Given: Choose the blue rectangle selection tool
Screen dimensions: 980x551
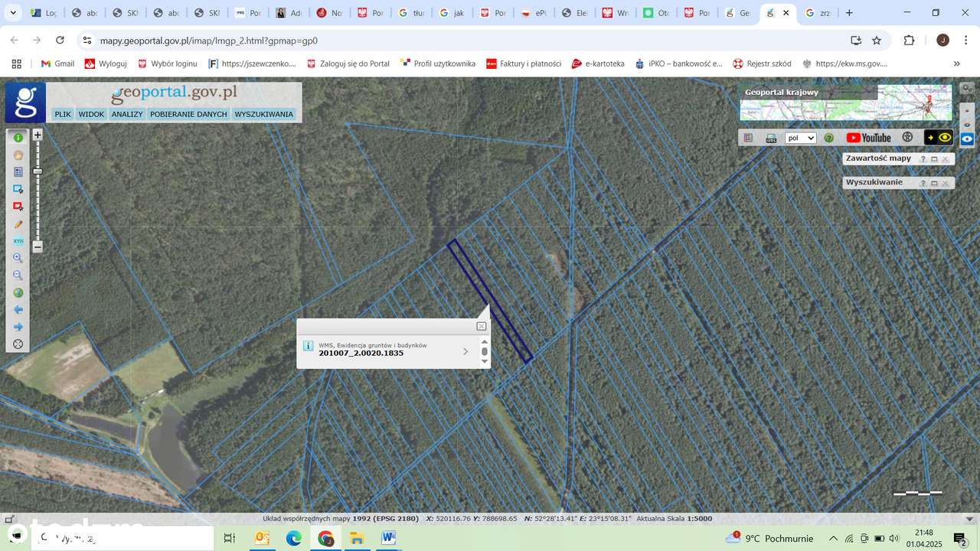Looking at the screenshot, I should [18, 189].
